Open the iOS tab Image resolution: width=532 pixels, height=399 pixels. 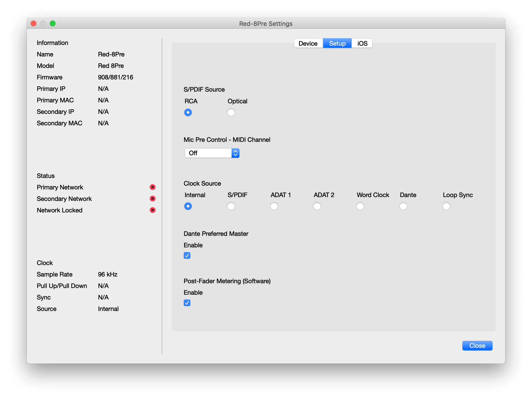point(362,44)
